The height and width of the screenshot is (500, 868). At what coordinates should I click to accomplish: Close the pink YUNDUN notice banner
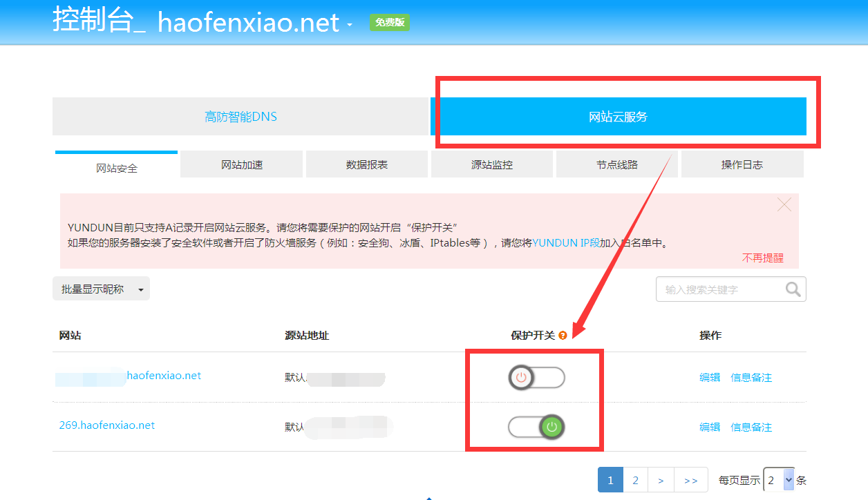tap(784, 204)
